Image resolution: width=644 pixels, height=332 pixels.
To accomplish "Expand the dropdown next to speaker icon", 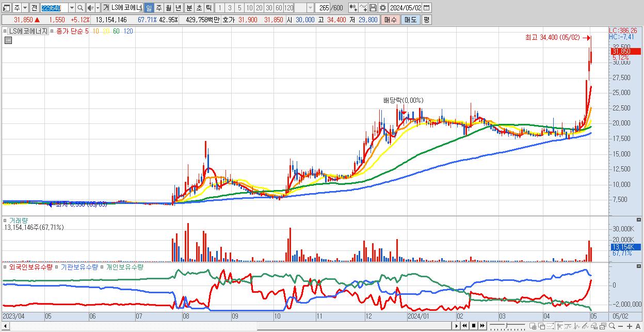I will point(98,8).
